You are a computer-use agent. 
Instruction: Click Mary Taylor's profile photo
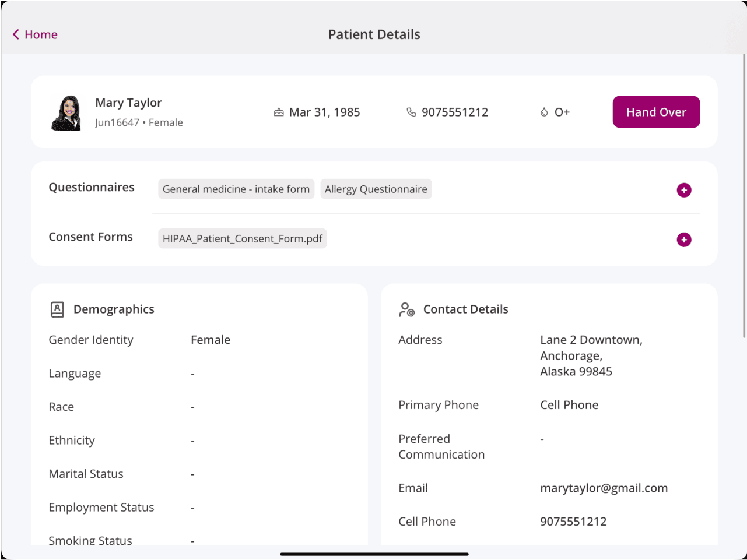[66, 112]
